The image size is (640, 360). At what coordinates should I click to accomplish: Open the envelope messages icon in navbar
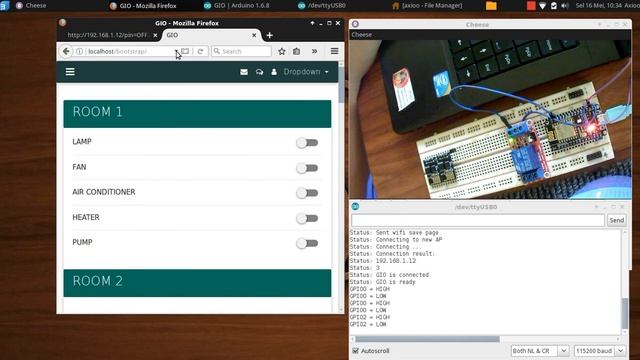point(244,72)
